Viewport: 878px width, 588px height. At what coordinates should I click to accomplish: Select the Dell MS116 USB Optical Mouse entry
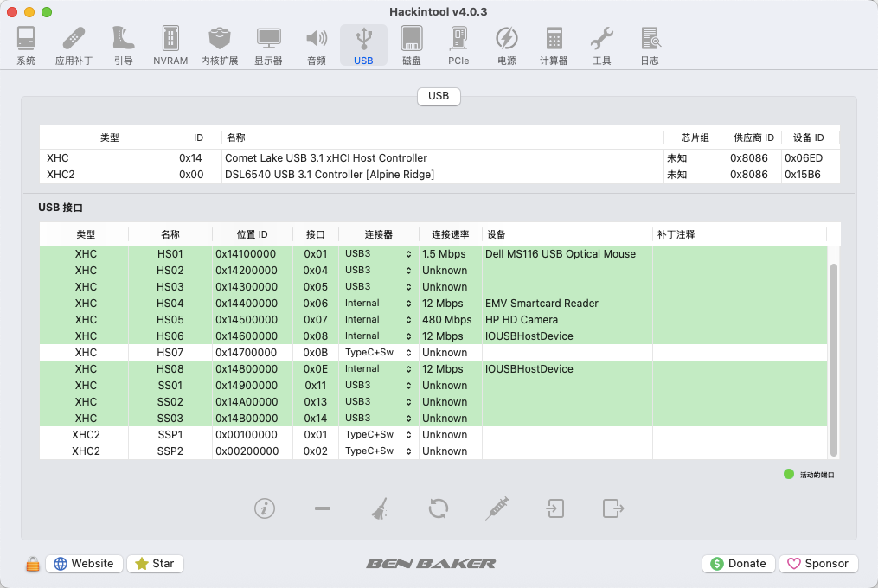coord(560,253)
